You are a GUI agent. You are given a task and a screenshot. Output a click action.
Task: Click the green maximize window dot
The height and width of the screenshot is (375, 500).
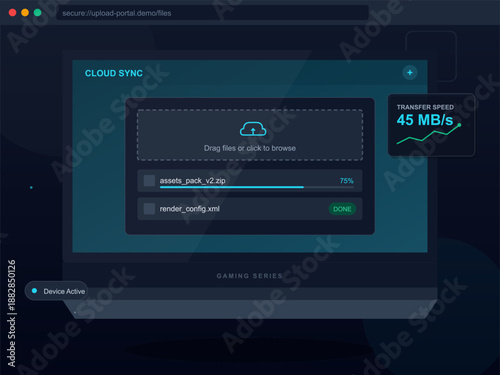[38, 13]
